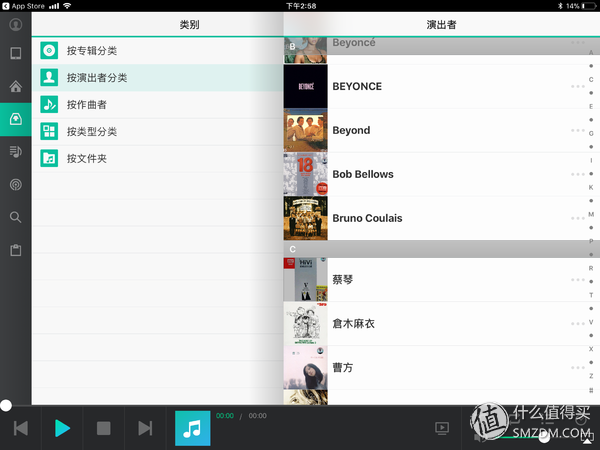The width and height of the screenshot is (600, 450).
Task: Jump to letter M in index
Action: [591, 214]
